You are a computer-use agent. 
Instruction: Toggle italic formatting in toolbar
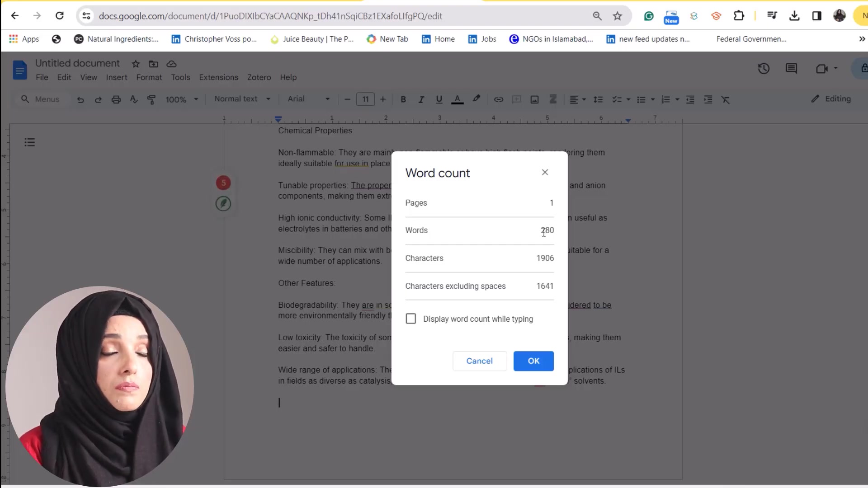pyautogui.click(x=421, y=99)
